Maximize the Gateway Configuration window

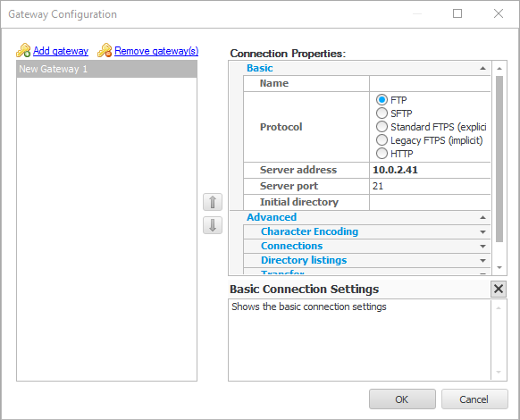[x=457, y=13]
